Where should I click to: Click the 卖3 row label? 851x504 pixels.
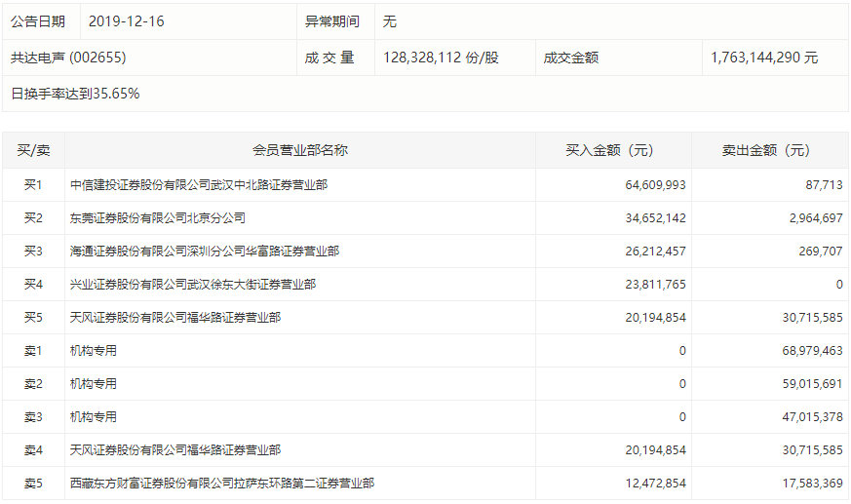(33, 417)
